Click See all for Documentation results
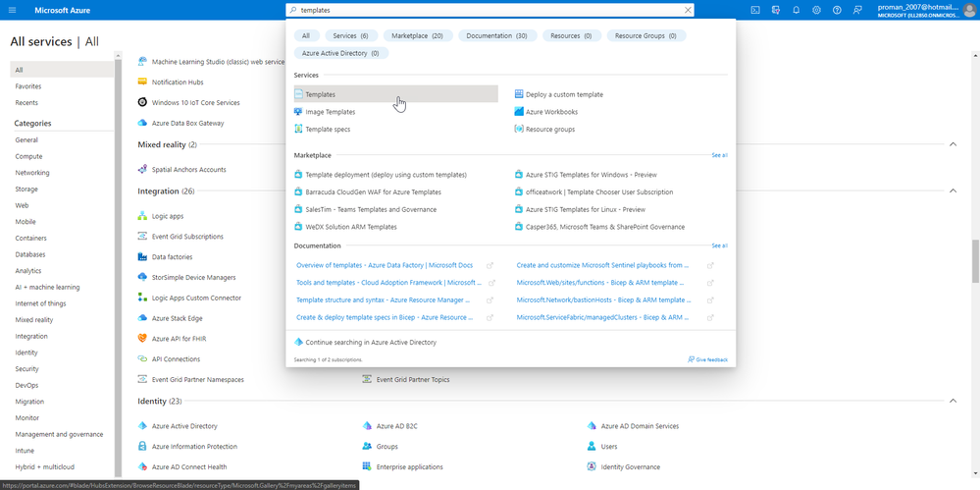 pos(719,245)
